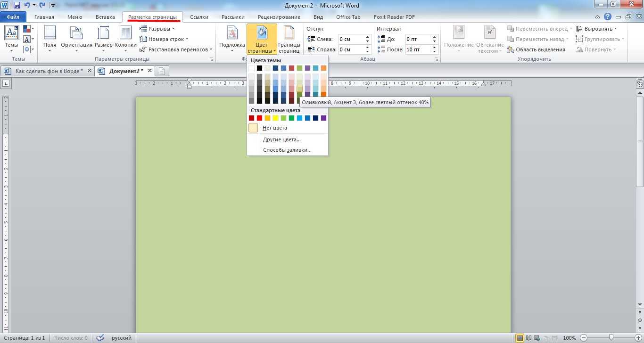Screen dimensions: 644x343
Task: Click the До spacing input field
Action: (417, 39)
